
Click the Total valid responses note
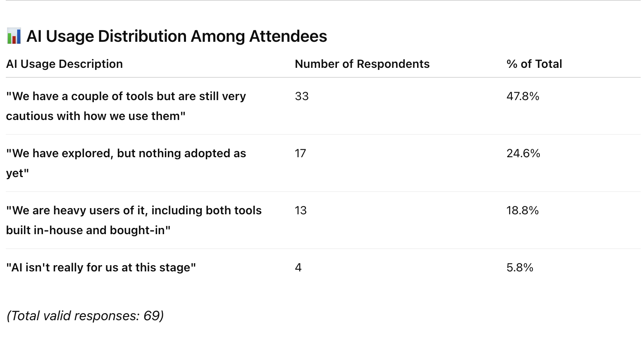(x=85, y=316)
